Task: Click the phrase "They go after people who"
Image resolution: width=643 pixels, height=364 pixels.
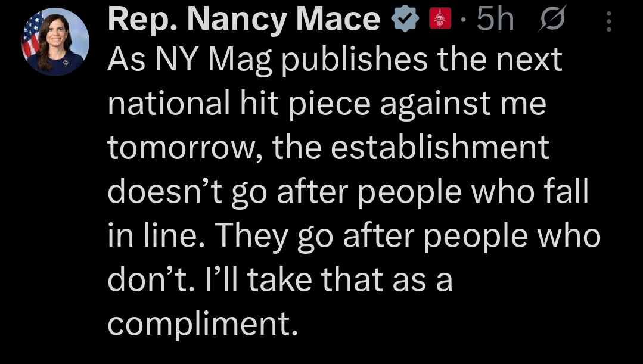Action: point(408,236)
